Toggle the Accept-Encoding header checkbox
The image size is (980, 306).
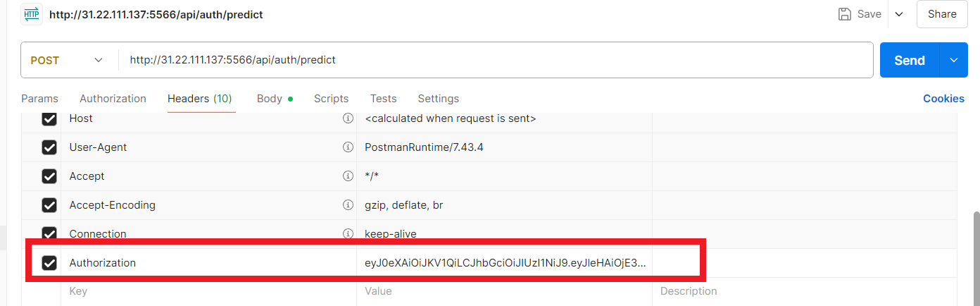(x=49, y=205)
